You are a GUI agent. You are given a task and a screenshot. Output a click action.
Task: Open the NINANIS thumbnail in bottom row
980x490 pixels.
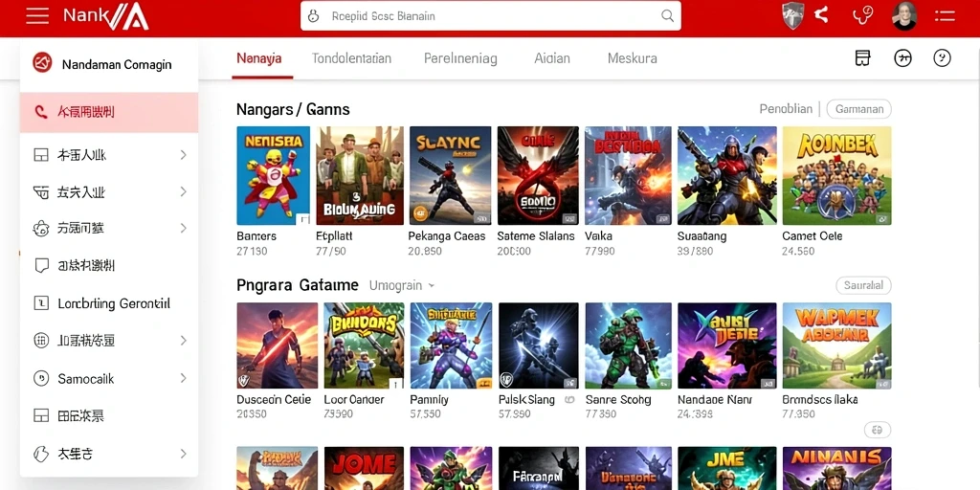[836, 468]
